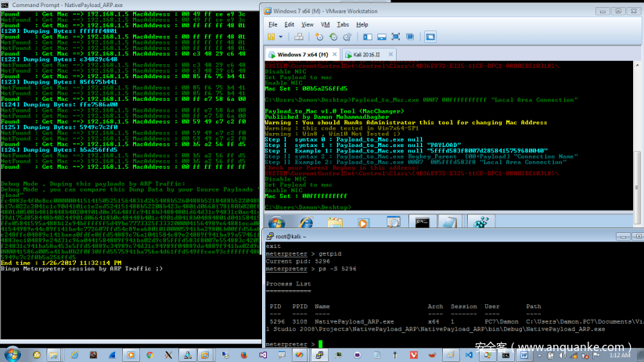Image resolution: width=644 pixels, height=362 pixels.
Task: Click the '[126] Dumping Bytes: b5a256ffd5' line
Action: tap(59, 150)
